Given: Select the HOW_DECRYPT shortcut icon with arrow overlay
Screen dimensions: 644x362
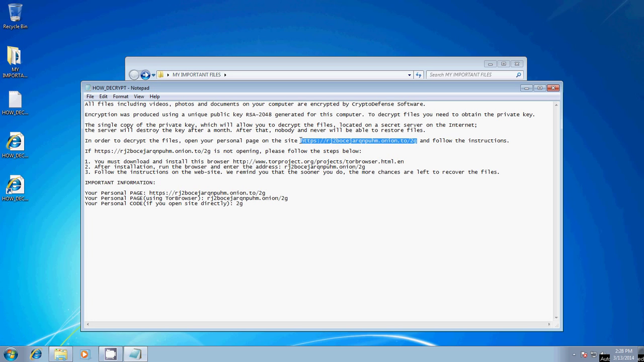Looking at the screenshot, I should pyautogui.click(x=15, y=189).
